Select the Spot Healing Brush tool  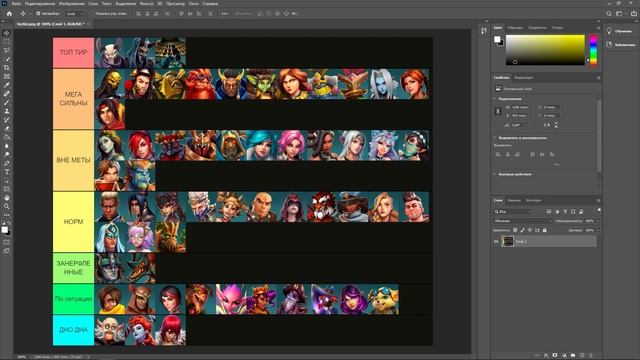[7, 93]
